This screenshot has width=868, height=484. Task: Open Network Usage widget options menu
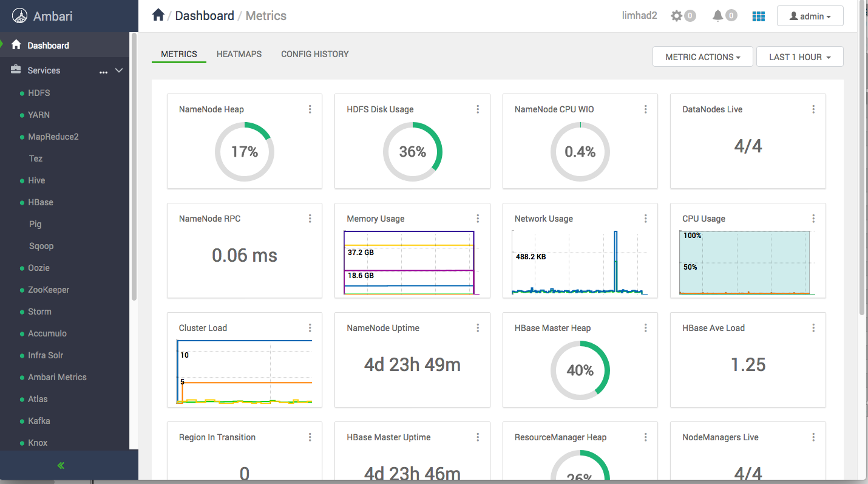(x=646, y=219)
